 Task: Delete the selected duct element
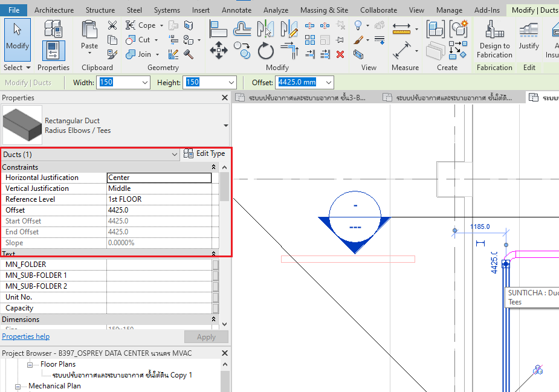340,54
